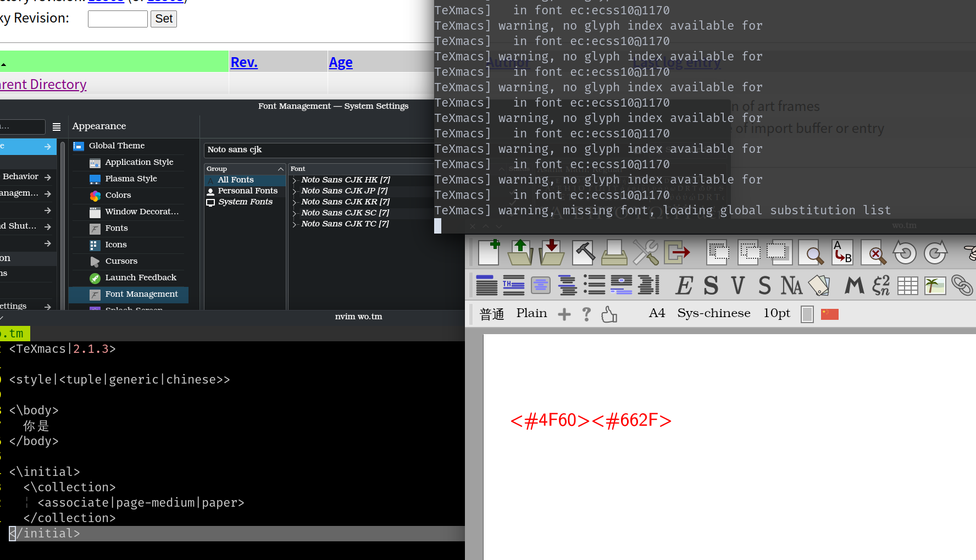Click the print document icon
The height and width of the screenshot is (560, 976).
tap(614, 252)
